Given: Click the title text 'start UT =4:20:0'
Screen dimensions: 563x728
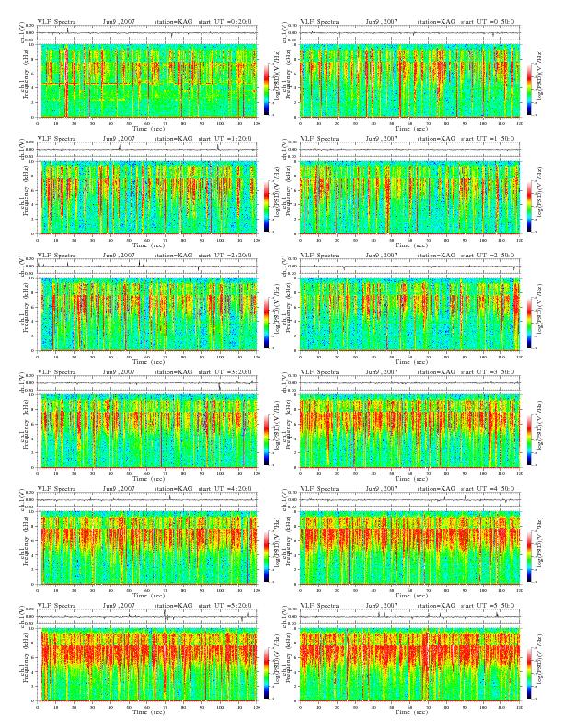Looking at the screenshot, I should (225, 488).
